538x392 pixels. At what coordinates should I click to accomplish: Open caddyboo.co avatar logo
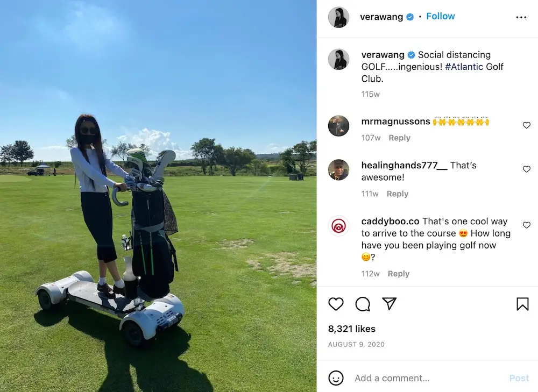pyautogui.click(x=338, y=226)
